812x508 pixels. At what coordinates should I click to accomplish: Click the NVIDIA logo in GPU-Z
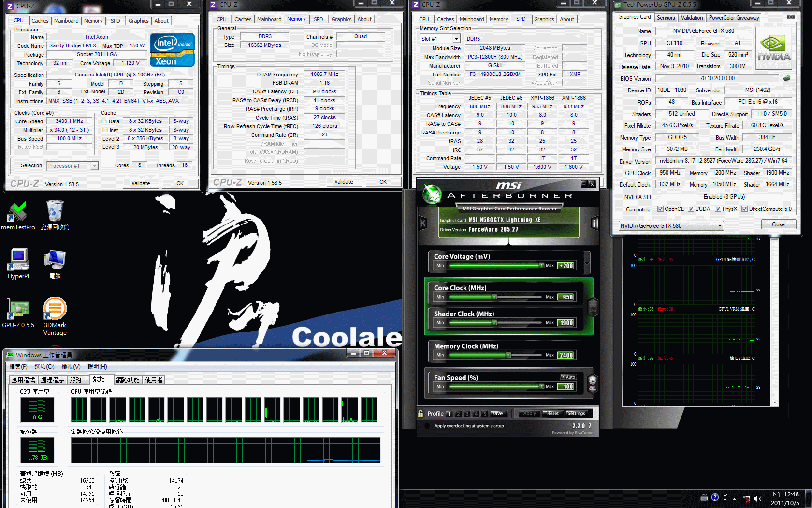coord(774,49)
